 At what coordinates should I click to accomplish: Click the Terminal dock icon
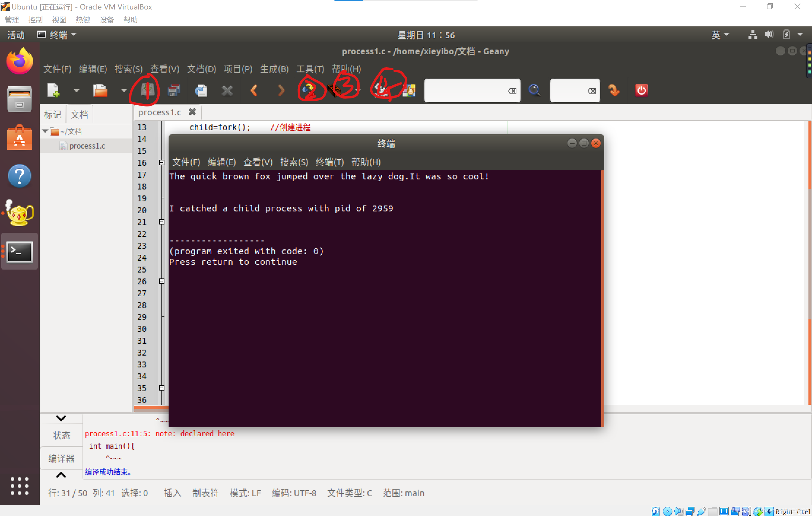tap(20, 251)
